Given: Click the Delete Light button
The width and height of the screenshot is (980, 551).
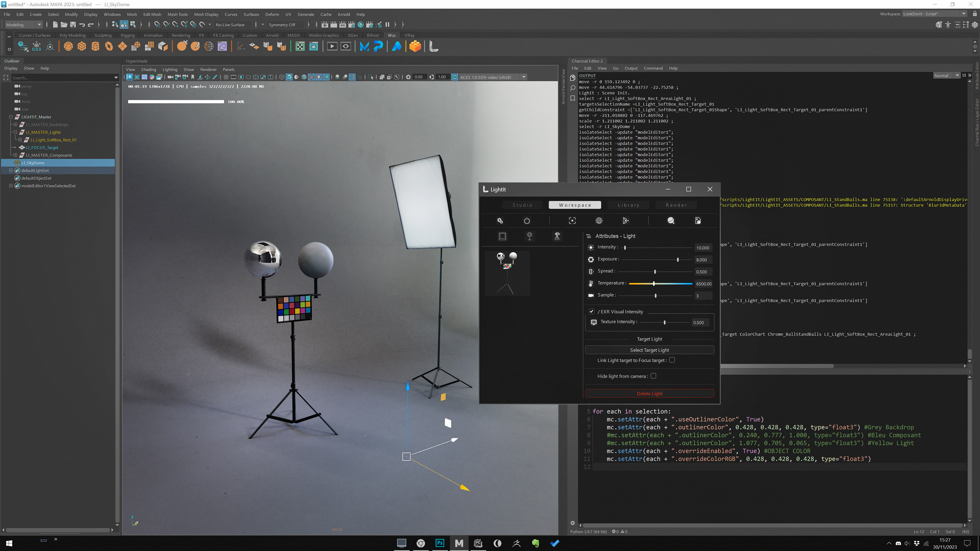Looking at the screenshot, I should tap(650, 394).
